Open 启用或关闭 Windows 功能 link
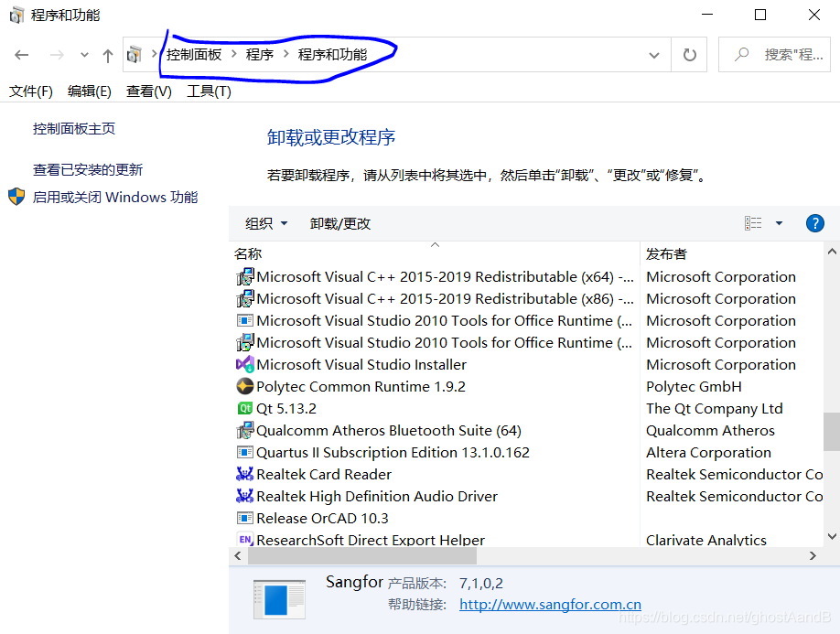 click(x=115, y=198)
